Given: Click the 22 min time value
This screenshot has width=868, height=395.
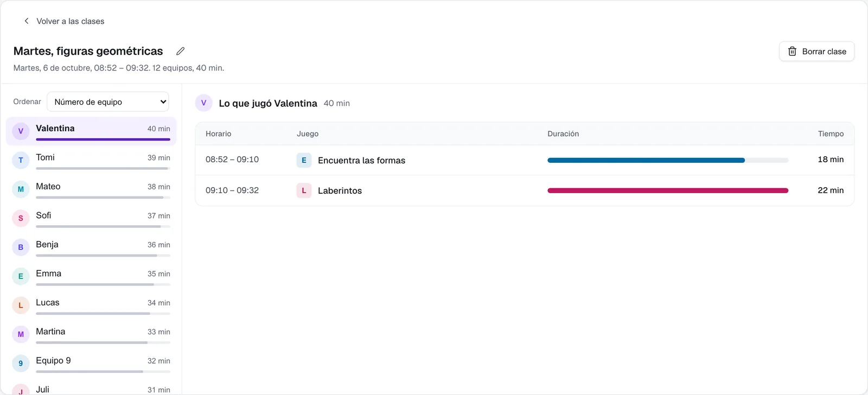Looking at the screenshot, I should pyautogui.click(x=831, y=190).
